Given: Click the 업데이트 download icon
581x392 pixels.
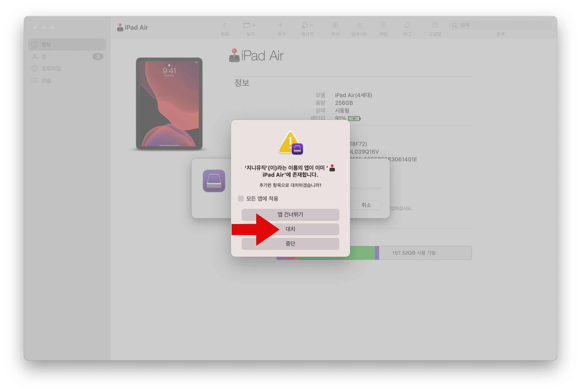Looking at the screenshot, I should point(359,25).
